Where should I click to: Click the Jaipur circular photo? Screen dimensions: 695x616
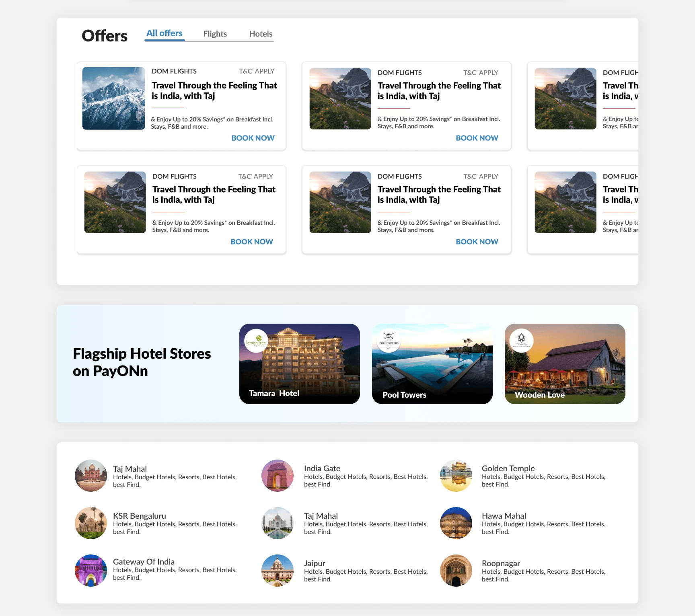(278, 571)
